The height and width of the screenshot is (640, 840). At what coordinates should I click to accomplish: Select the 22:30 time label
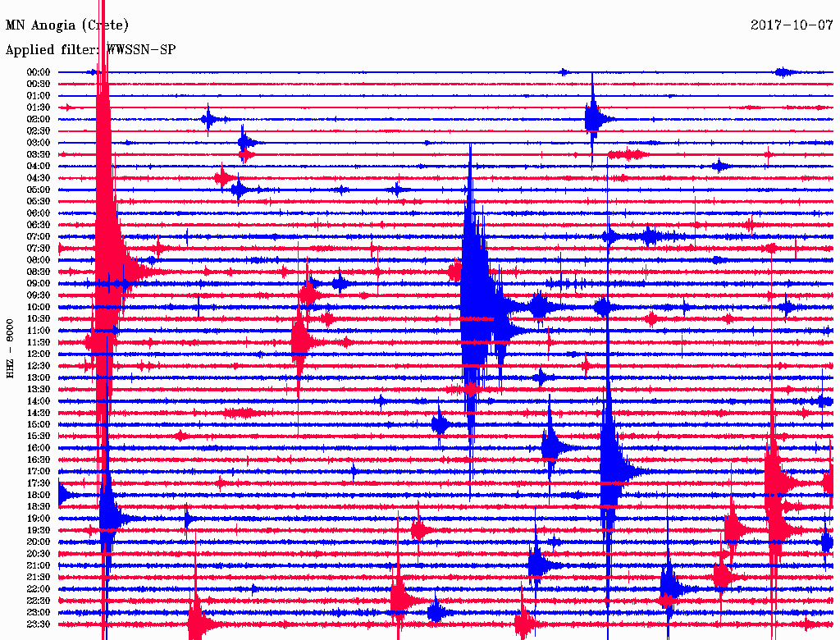click(x=39, y=601)
